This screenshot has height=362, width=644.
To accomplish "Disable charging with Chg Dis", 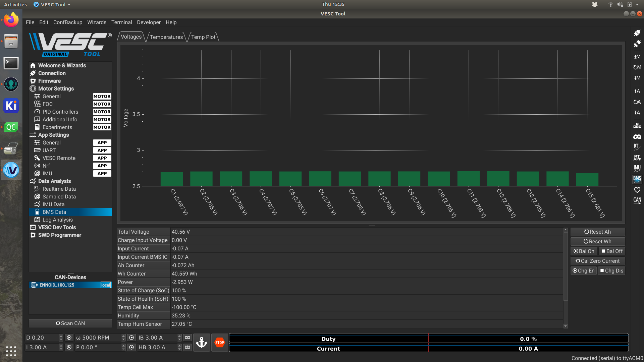I will point(612,270).
